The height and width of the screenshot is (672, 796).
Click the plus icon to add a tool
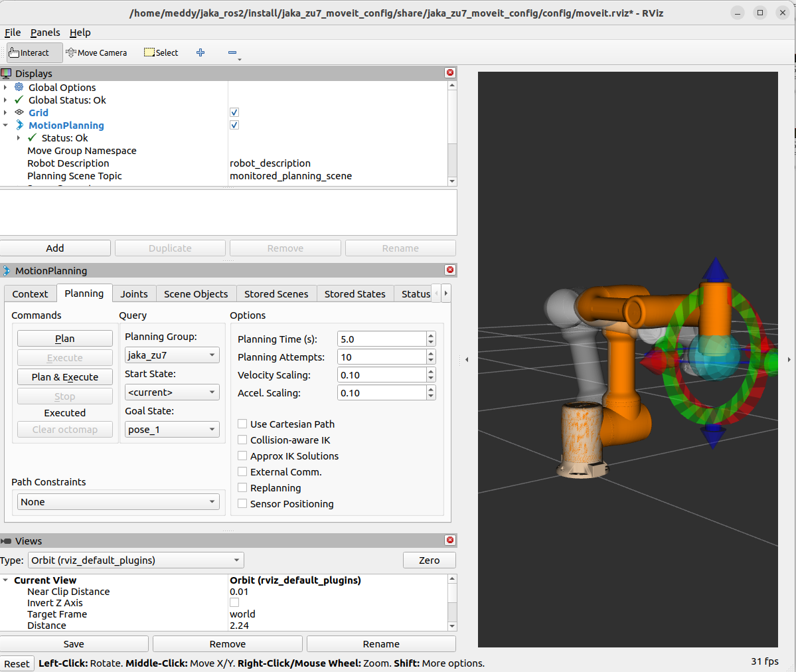click(200, 52)
